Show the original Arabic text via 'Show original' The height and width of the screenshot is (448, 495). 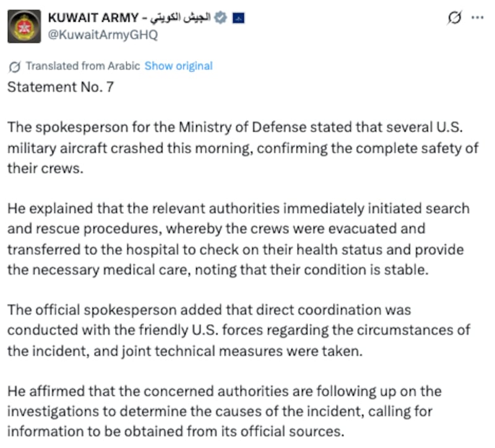(x=178, y=66)
